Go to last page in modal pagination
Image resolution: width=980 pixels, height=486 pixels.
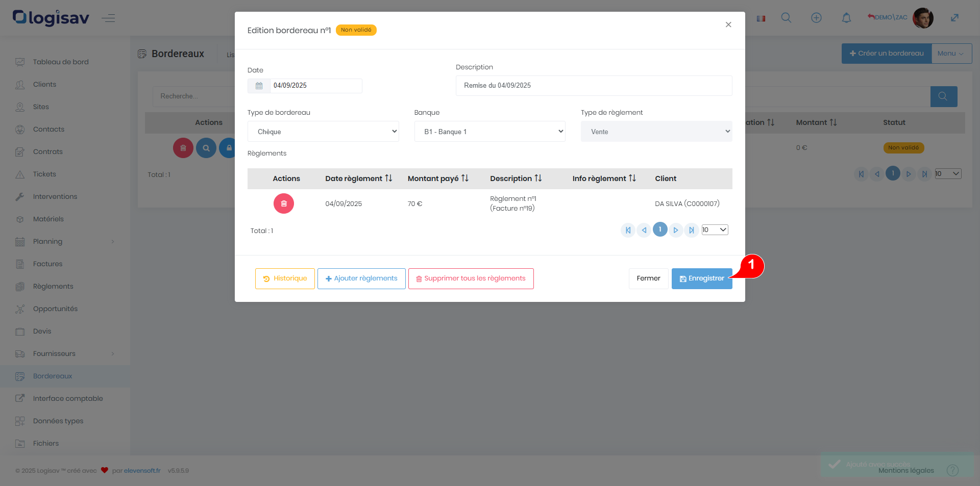691,230
